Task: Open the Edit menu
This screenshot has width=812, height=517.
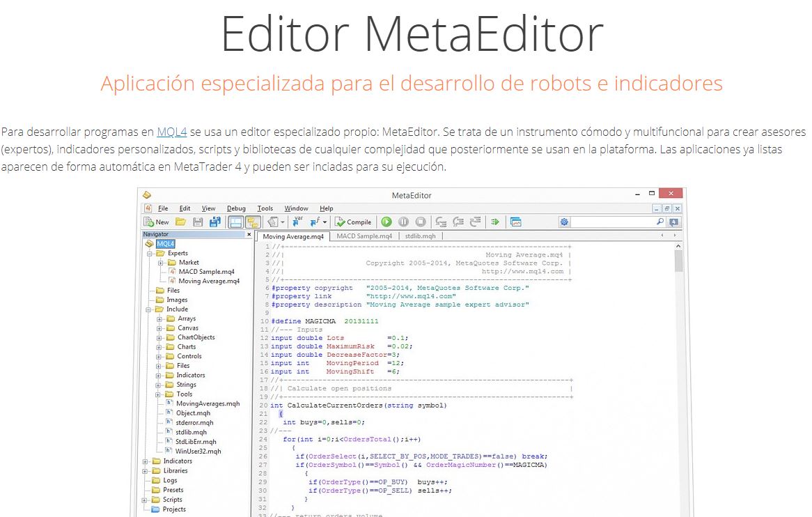Action: (185, 208)
